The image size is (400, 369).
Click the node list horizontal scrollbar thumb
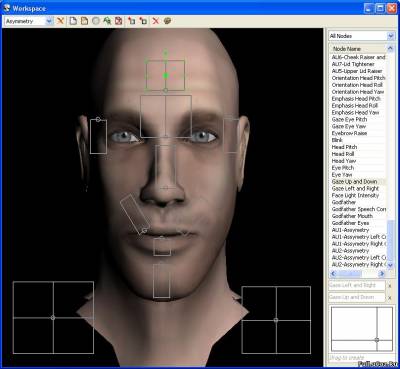pos(349,274)
